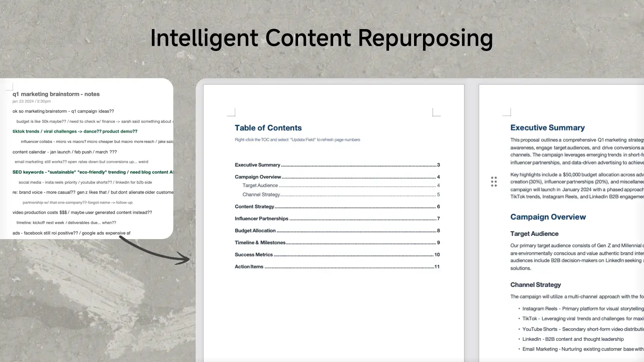Image resolution: width=644 pixels, height=362 pixels.
Task: Open Executive Summary from the Table of Contents
Action: 258,165
